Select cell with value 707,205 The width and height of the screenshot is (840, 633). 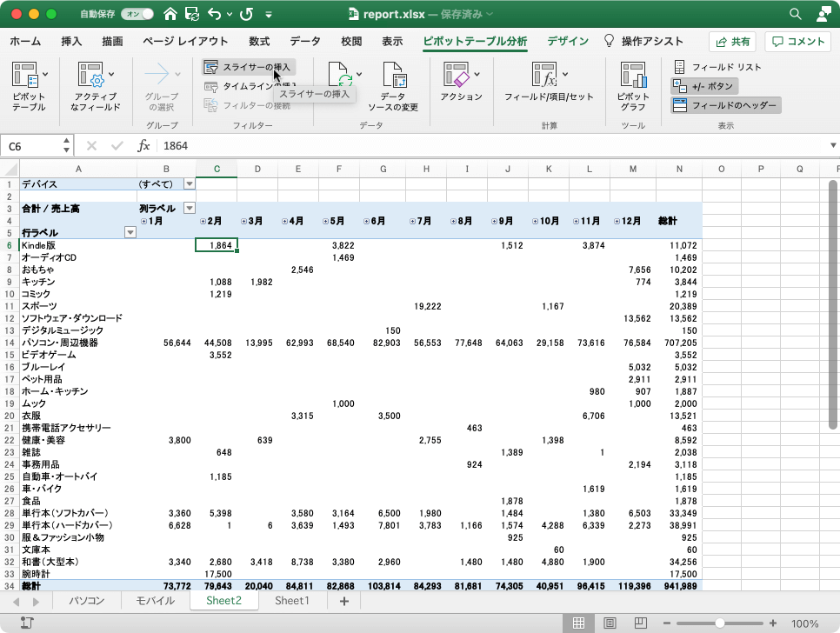(x=680, y=343)
